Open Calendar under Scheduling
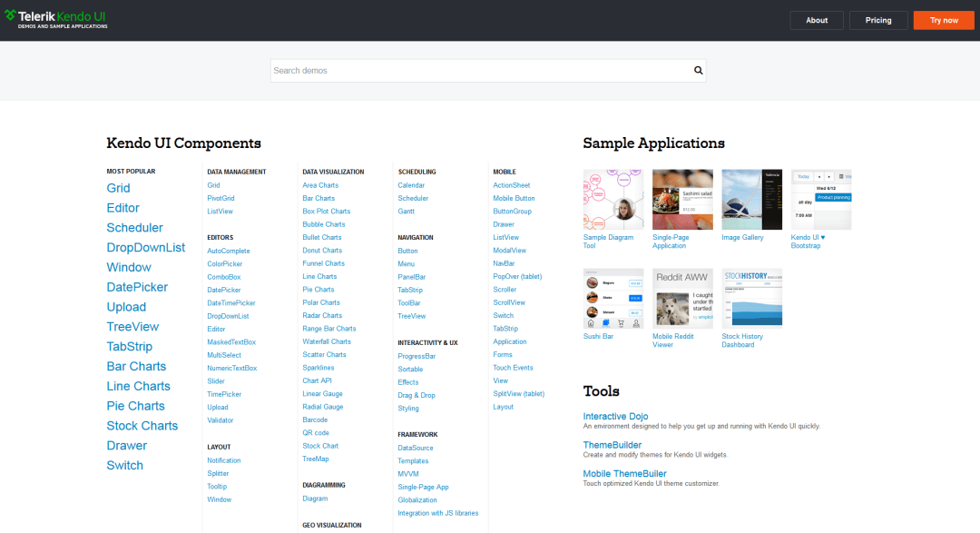The image size is (980, 533). (411, 185)
